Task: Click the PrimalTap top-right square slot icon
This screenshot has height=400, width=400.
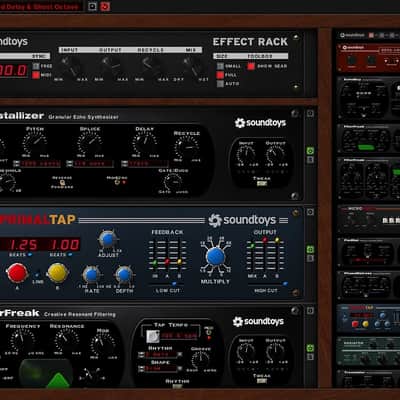Action: (x=310, y=212)
